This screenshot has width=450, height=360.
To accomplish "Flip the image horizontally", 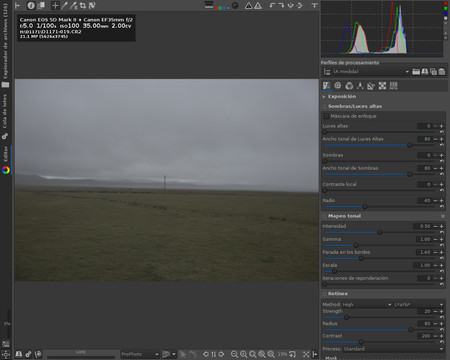I will pos(290,5).
